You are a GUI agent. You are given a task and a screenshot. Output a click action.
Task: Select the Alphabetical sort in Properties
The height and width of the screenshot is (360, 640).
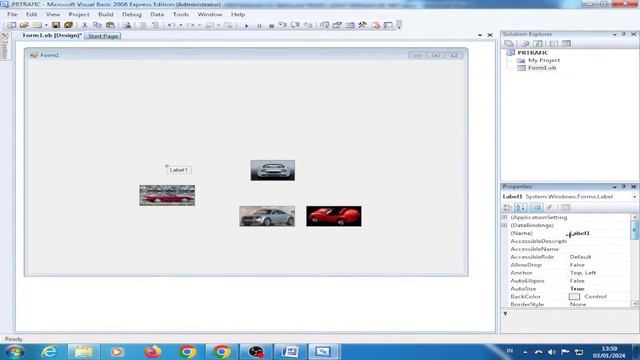(x=520, y=207)
